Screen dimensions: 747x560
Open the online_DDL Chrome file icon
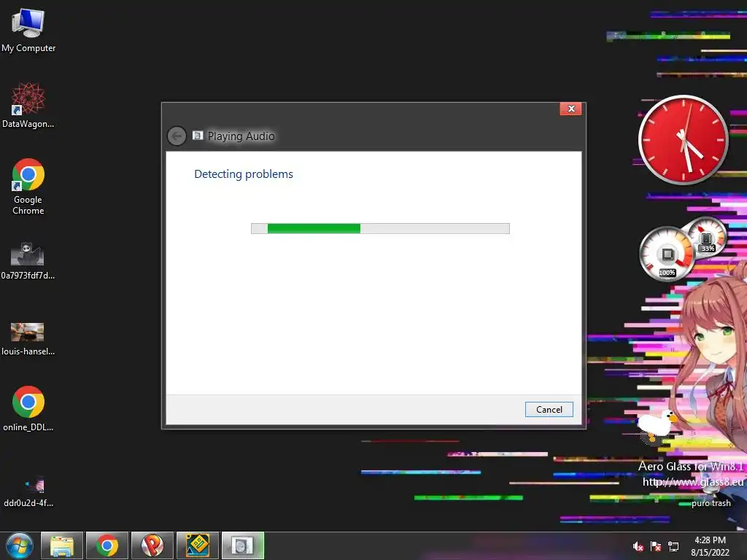tap(28, 408)
